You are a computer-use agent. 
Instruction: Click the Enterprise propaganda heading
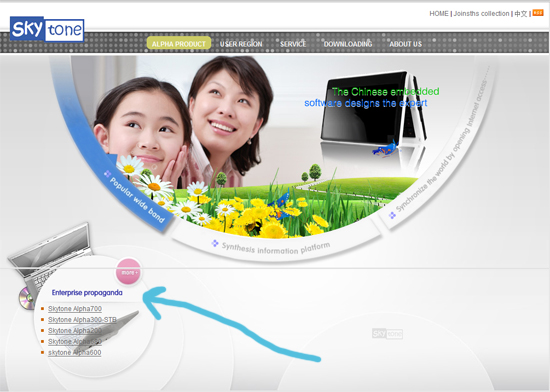point(87,292)
